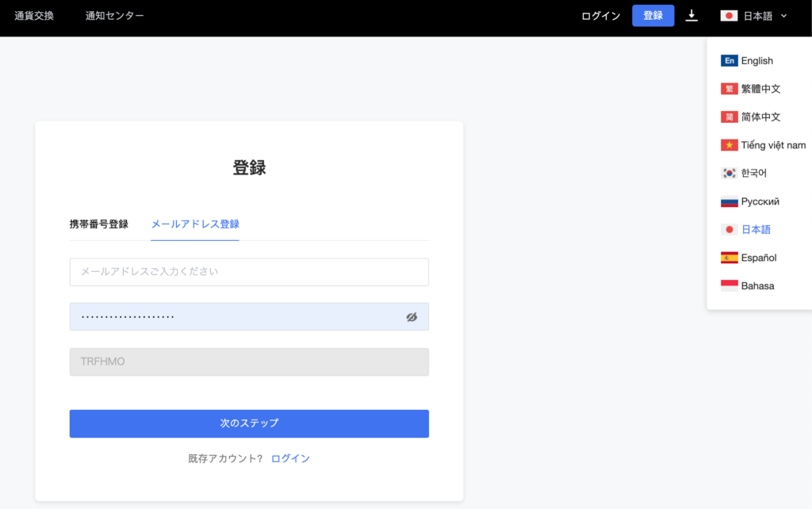This screenshot has width=812, height=509.
Task: Click the Spain flag icon
Action: pyautogui.click(x=730, y=258)
